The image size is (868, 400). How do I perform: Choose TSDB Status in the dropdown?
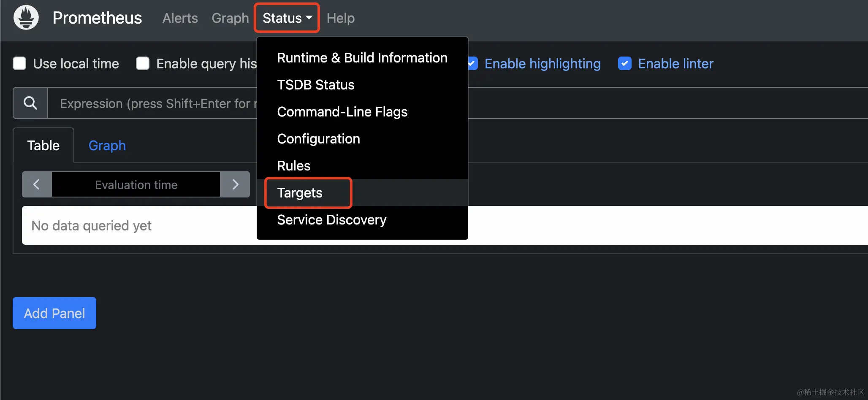click(316, 85)
